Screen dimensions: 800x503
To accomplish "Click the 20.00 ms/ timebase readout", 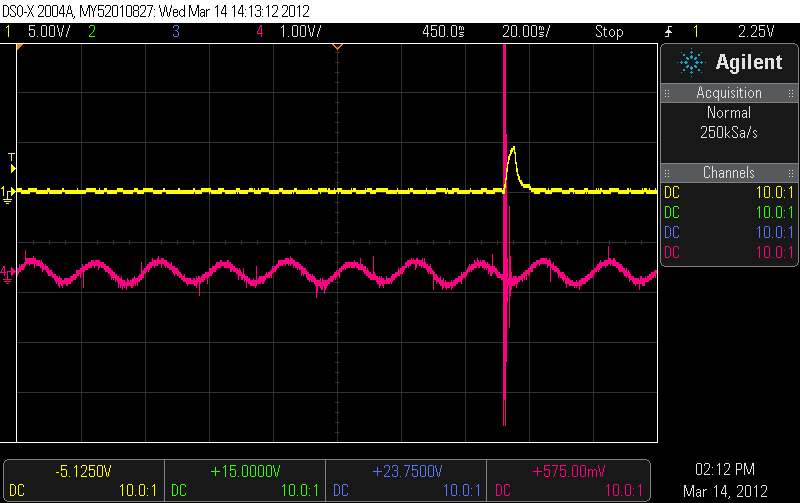I will (526, 32).
